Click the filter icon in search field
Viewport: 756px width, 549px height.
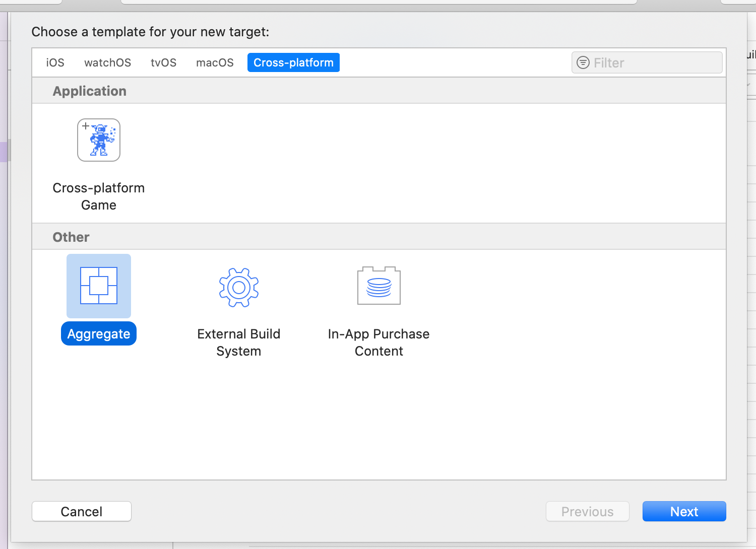pyautogui.click(x=583, y=62)
